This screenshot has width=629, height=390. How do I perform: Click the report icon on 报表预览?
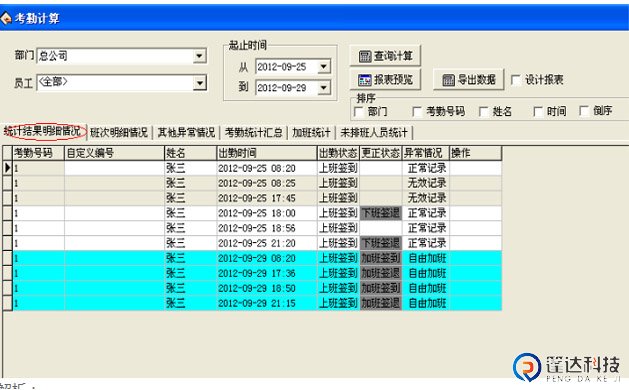(365, 80)
